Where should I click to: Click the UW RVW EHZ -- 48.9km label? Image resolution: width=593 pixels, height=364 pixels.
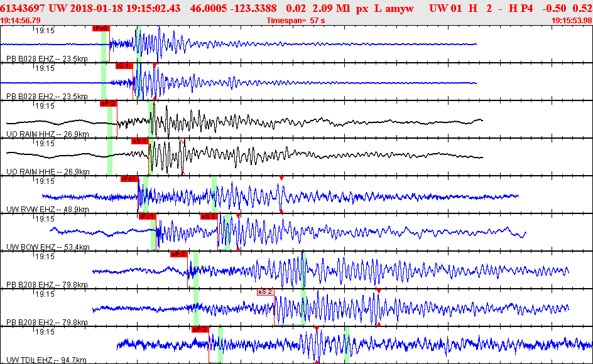(48, 210)
